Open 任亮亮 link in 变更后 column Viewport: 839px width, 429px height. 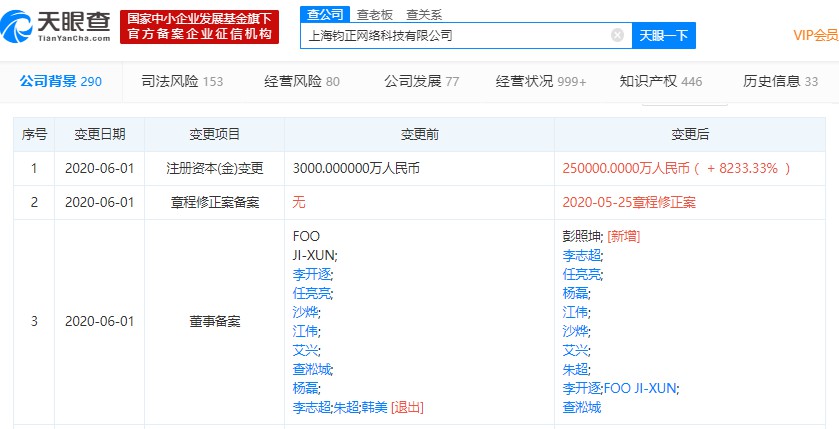[582, 274]
